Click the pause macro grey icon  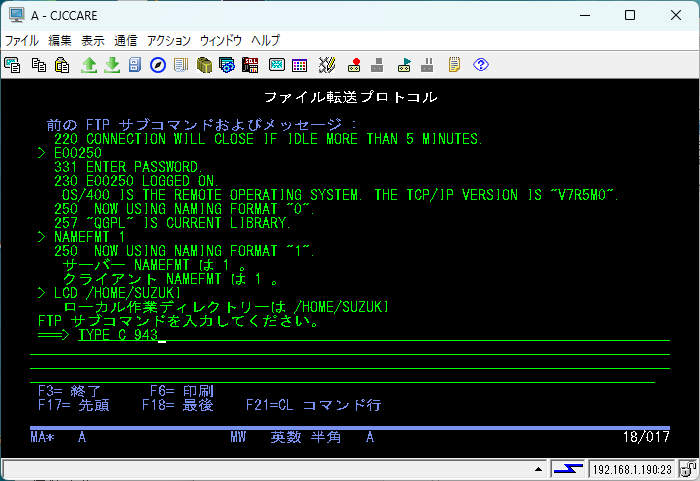click(x=427, y=65)
